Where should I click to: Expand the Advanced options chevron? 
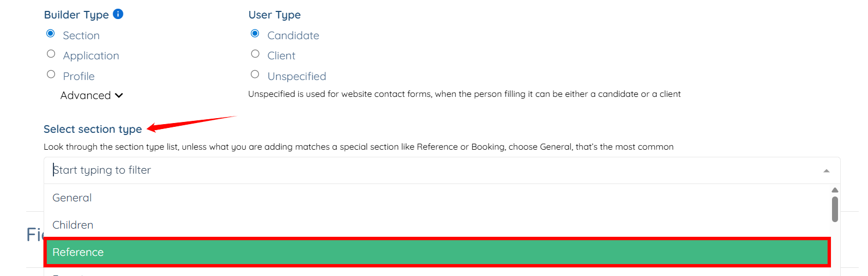[x=119, y=95]
